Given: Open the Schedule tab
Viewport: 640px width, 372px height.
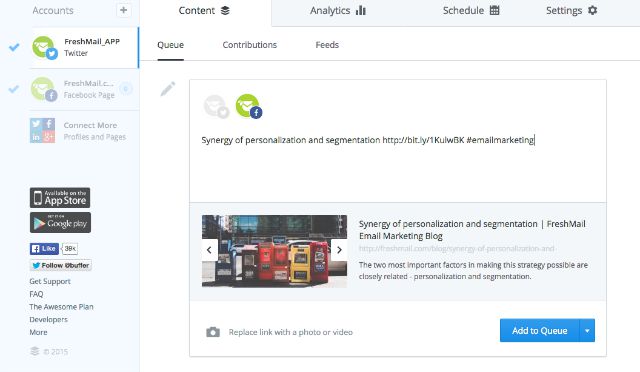Looking at the screenshot, I should tap(471, 11).
